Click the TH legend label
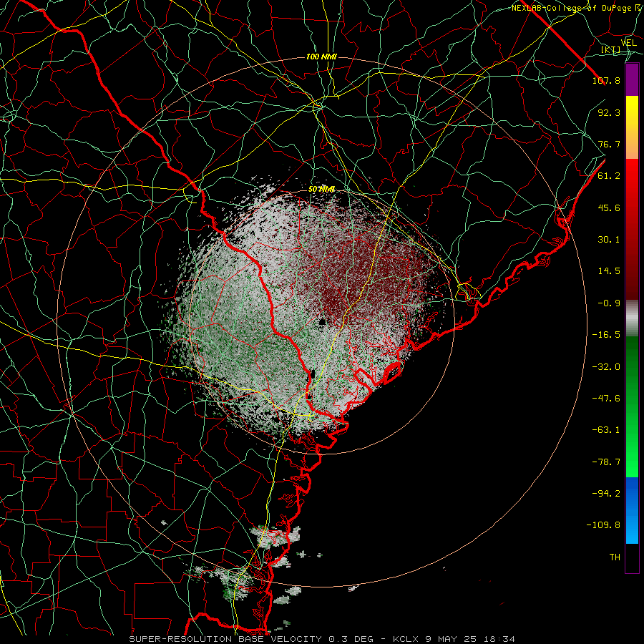The height and width of the screenshot is (644, 644). pos(615,557)
